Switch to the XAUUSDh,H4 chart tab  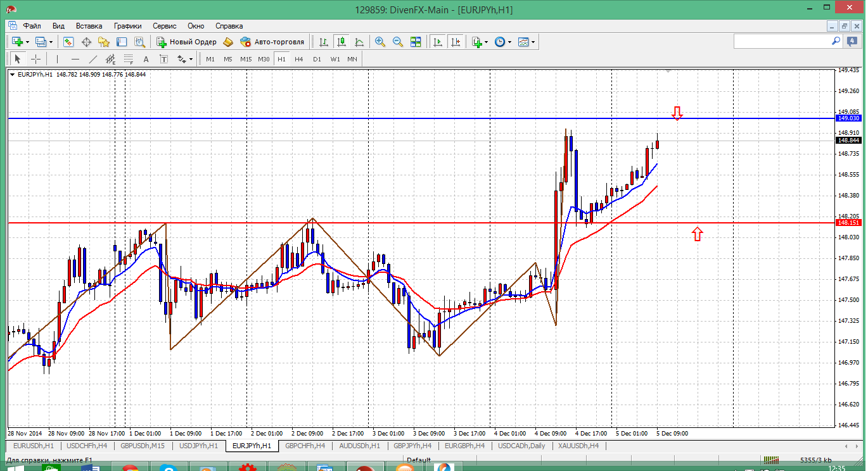pos(578,446)
